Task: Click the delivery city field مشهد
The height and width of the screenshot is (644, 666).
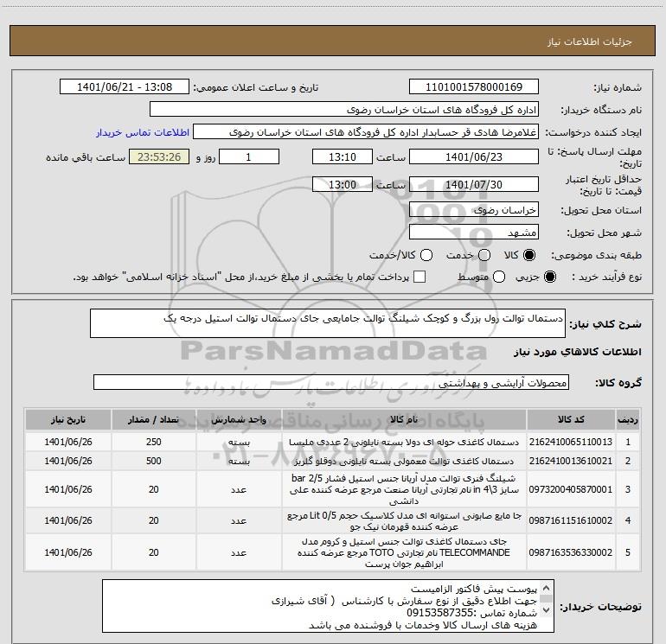Action: [474, 233]
